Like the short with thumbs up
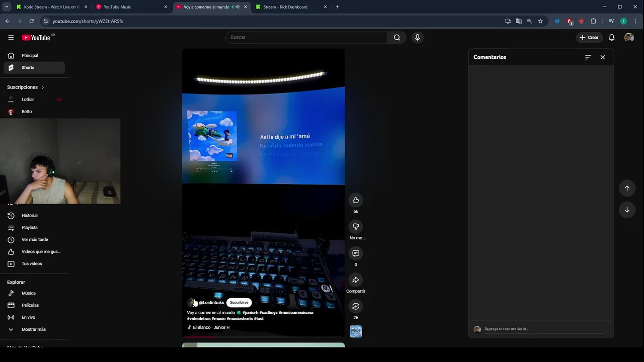This screenshot has width=644, height=362. [356, 200]
